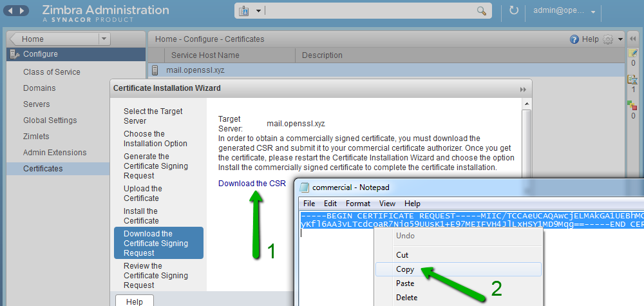Screen dimensions: 644x306
Task: Click the gear settings icon
Action: (608, 39)
